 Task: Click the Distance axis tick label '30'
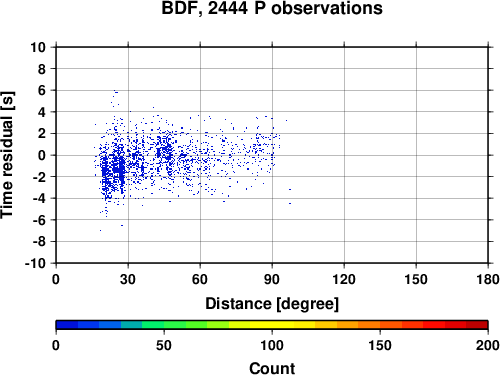[128, 279]
